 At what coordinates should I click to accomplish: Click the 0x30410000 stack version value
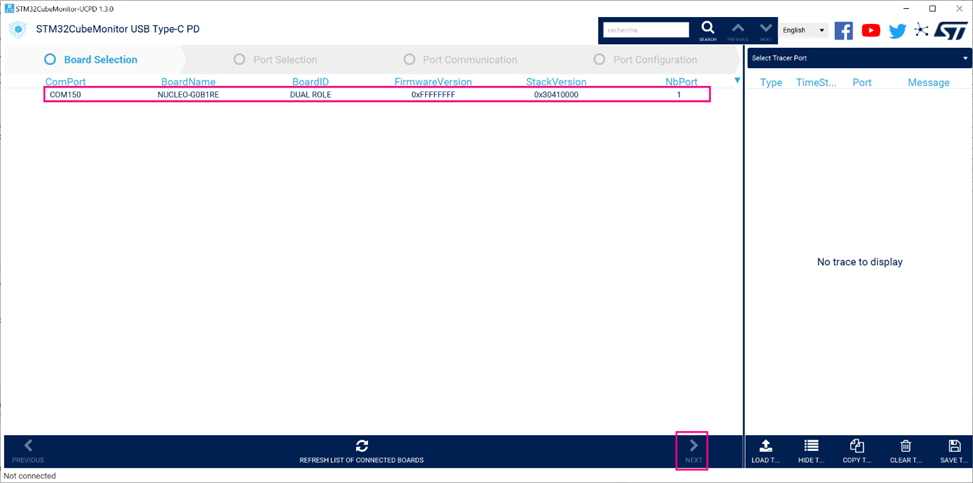(556, 95)
